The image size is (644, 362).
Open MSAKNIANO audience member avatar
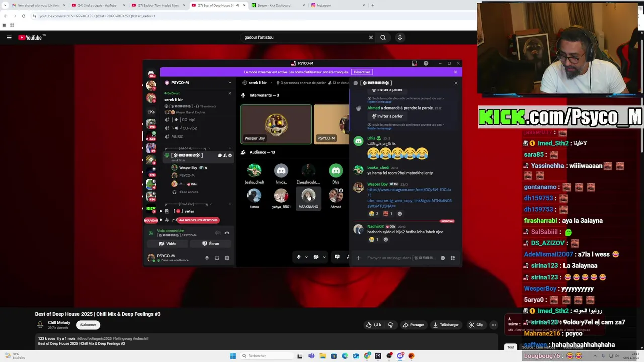tap(308, 196)
